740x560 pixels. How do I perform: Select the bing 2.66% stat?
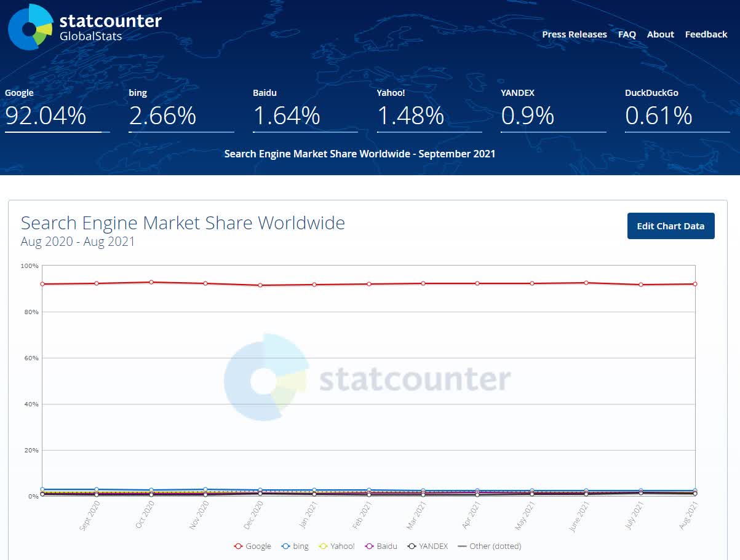(x=181, y=110)
